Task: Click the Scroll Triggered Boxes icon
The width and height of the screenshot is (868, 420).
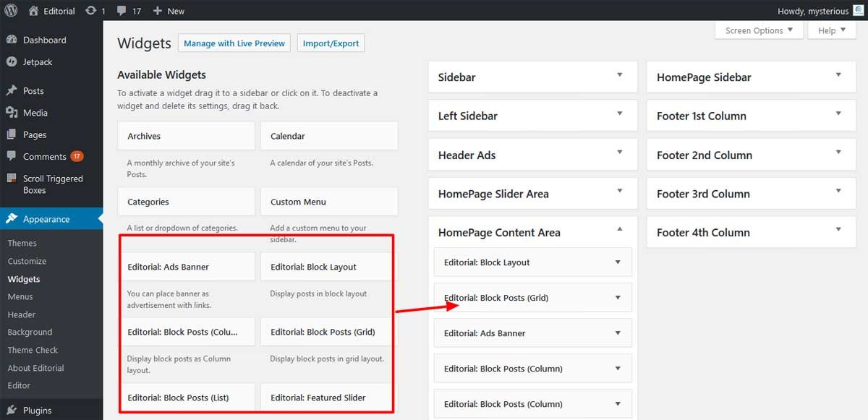Action: pos(12,179)
